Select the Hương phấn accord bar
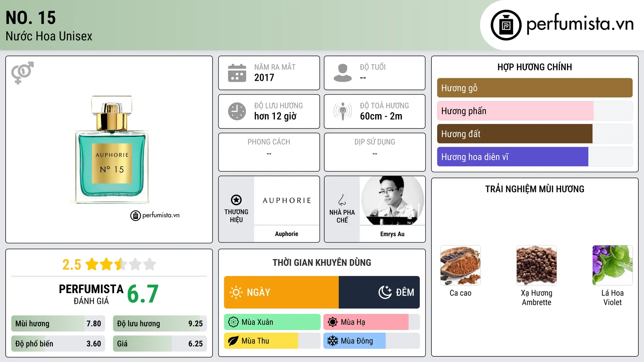Image resolution: width=644 pixels, height=362 pixels. (x=535, y=111)
